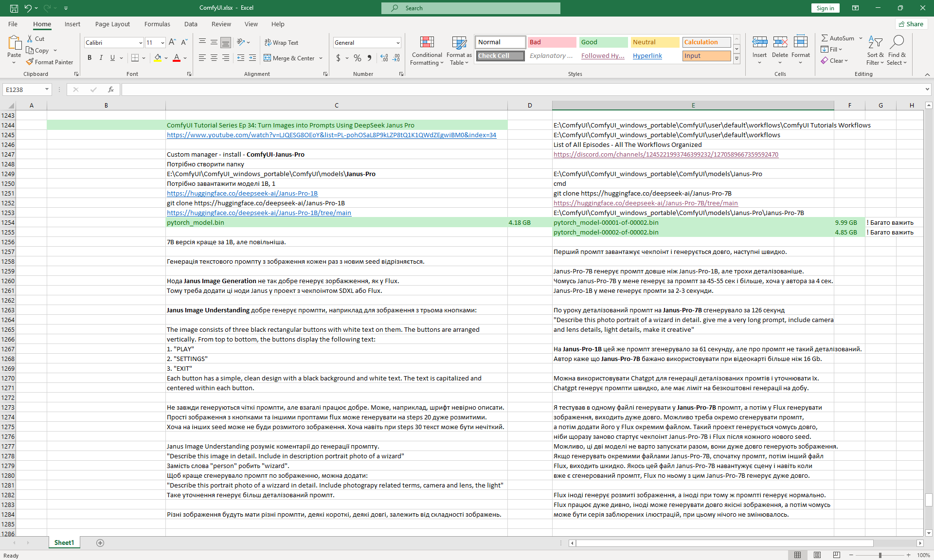Viewport: 934px width, 560px height.
Task: Click the Increase Font Size icon
Action: (x=172, y=42)
